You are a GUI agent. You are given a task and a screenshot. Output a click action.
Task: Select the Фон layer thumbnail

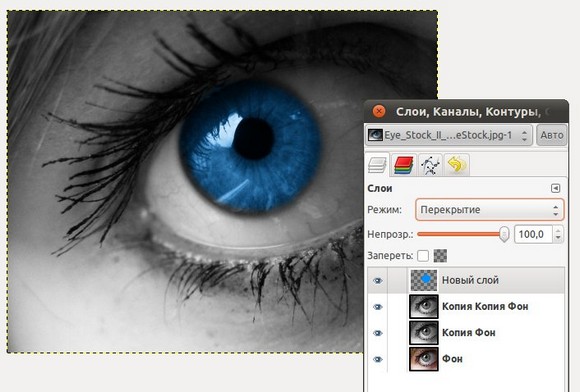[424, 359]
